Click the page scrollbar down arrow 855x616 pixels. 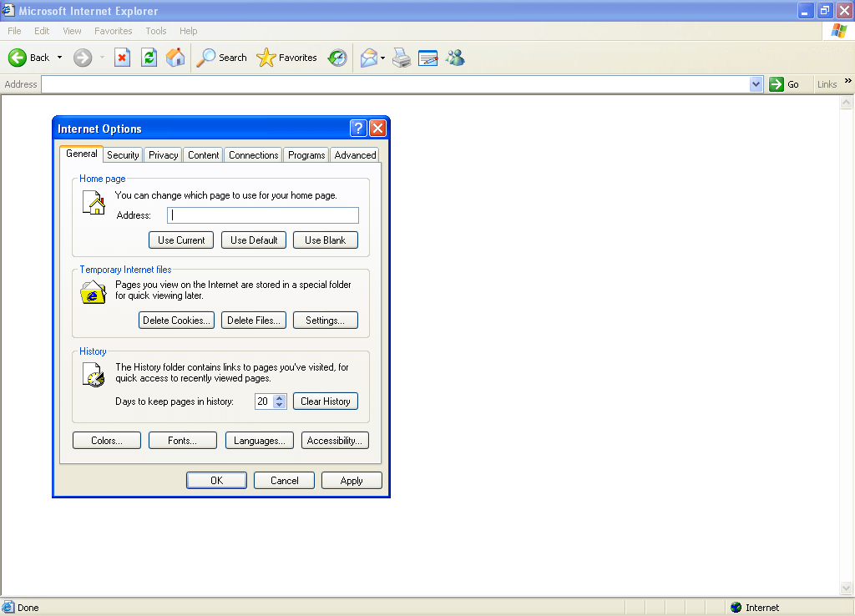pyautogui.click(x=847, y=588)
